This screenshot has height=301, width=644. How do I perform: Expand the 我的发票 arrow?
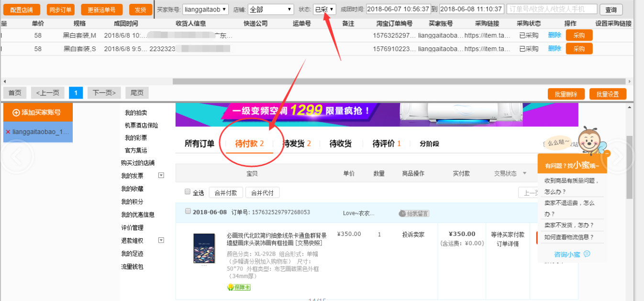point(161,176)
